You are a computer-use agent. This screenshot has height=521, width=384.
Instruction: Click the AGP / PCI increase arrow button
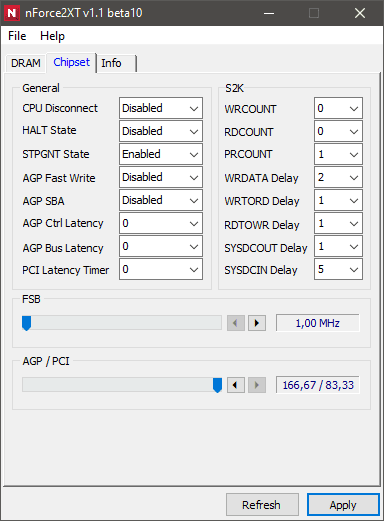point(257,385)
